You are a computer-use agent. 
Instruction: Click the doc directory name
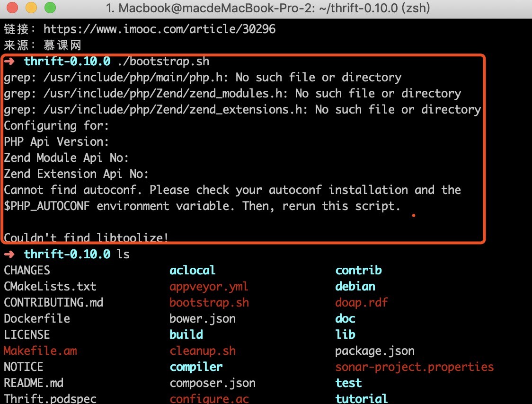(x=345, y=318)
